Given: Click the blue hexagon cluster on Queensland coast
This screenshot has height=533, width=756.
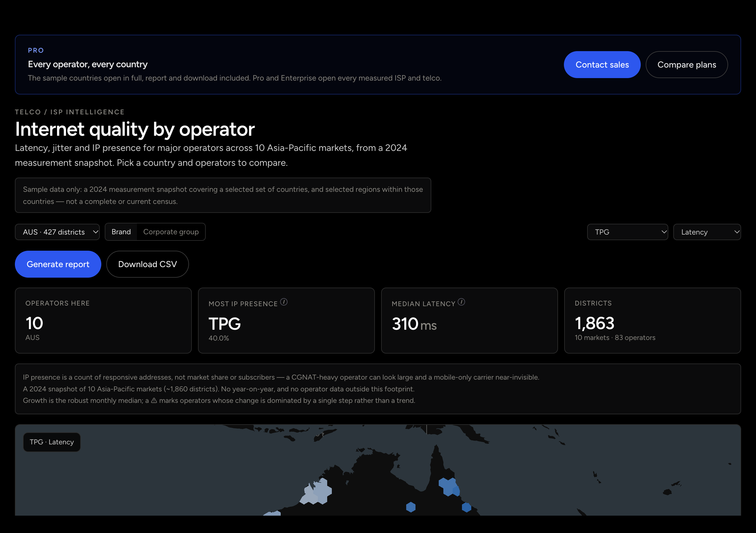Looking at the screenshot, I should pos(449,487).
